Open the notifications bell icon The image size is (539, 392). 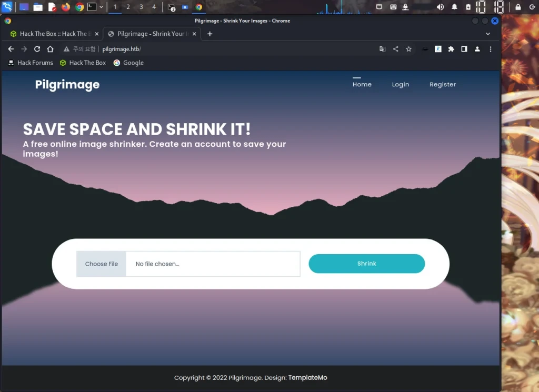pos(454,7)
